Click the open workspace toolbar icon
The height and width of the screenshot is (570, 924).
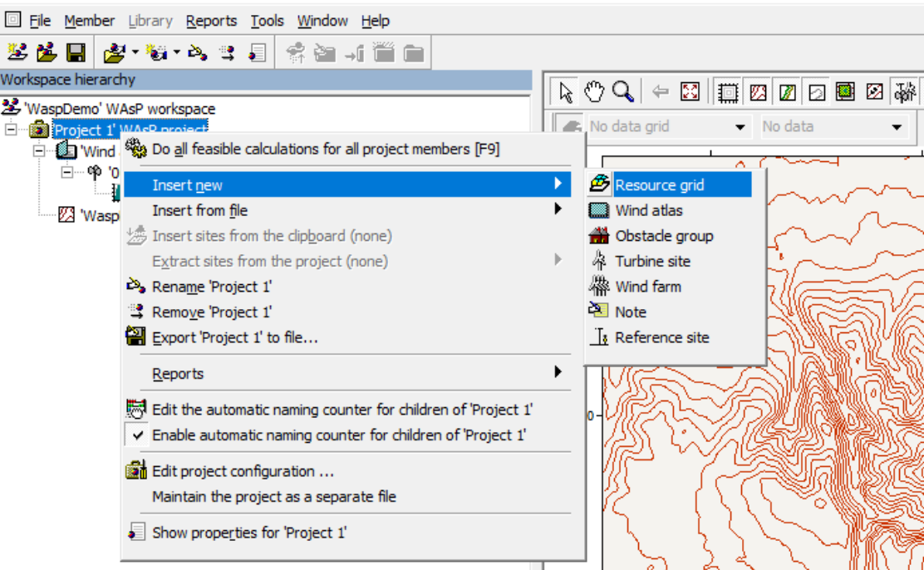tap(47, 52)
